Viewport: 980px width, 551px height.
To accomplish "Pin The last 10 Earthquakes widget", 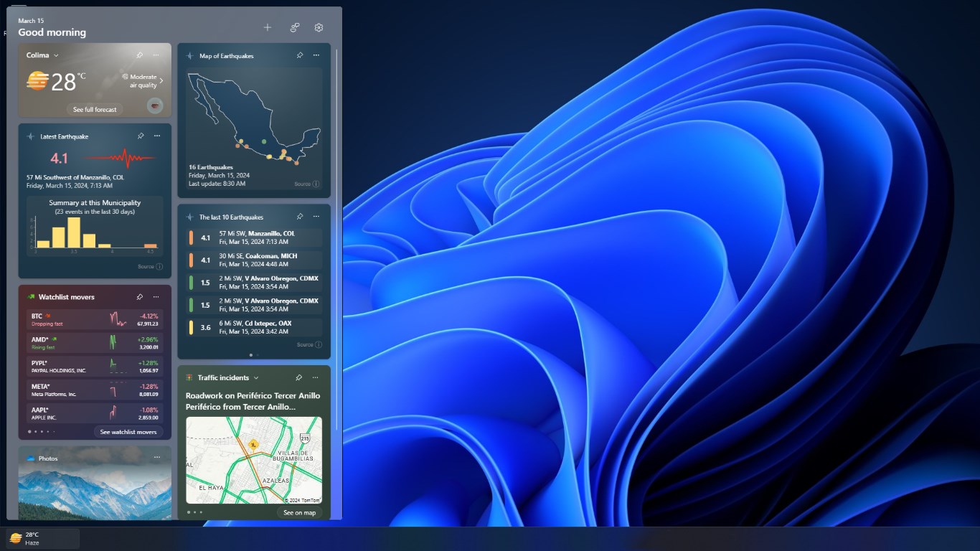I will (299, 216).
